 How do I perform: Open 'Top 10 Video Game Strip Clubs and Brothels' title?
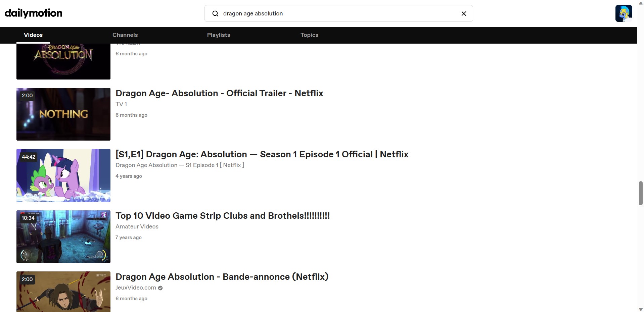[x=223, y=216]
